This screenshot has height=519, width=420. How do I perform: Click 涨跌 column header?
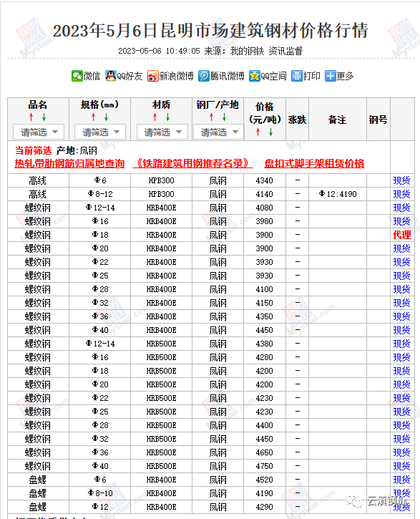(297, 120)
